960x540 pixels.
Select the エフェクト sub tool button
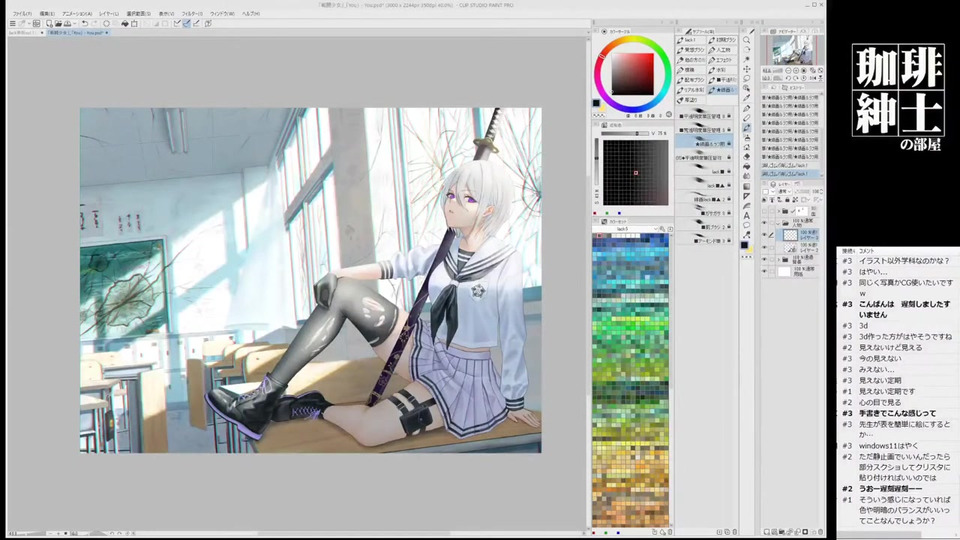click(x=722, y=59)
